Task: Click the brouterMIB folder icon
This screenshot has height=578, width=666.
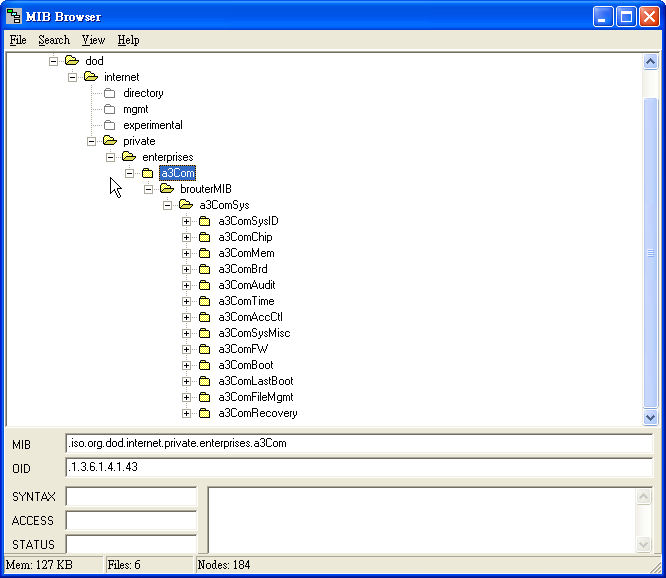Action: click(x=167, y=189)
